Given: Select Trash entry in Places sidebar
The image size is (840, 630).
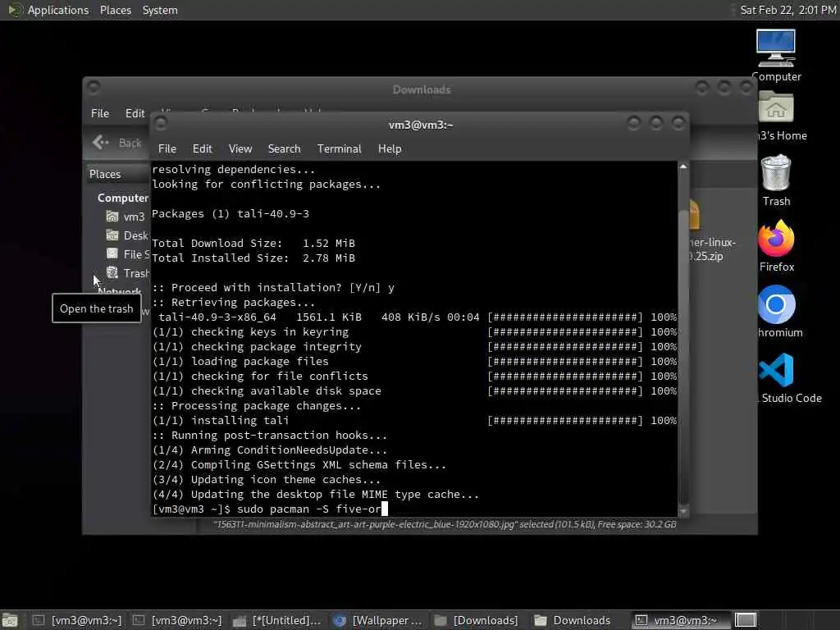Looking at the screenshot, I should [127, 272].
